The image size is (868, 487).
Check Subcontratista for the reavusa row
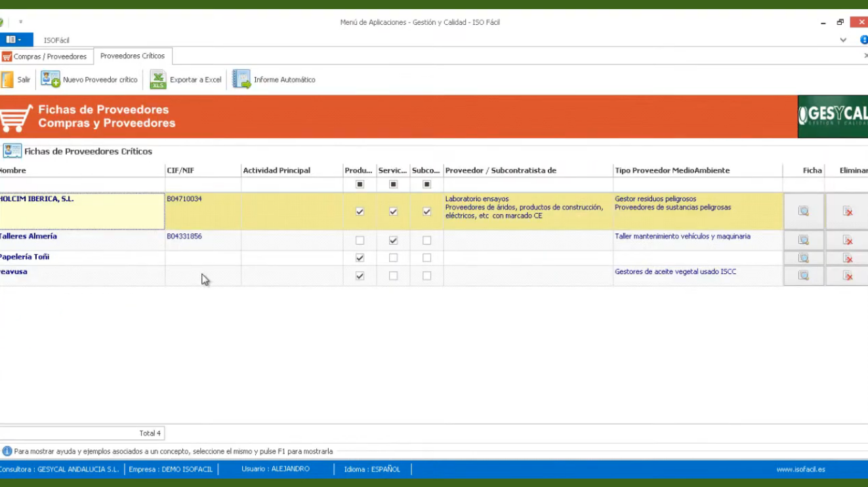[x=426, y=276]
